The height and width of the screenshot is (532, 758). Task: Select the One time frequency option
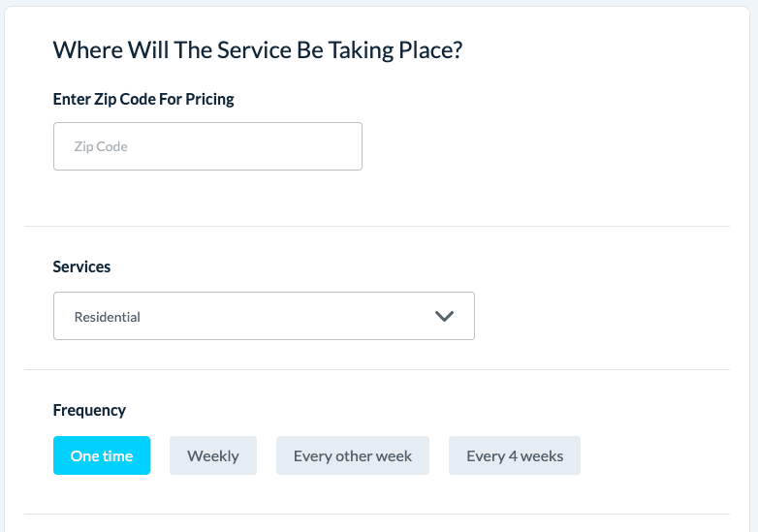pos(102,455)
